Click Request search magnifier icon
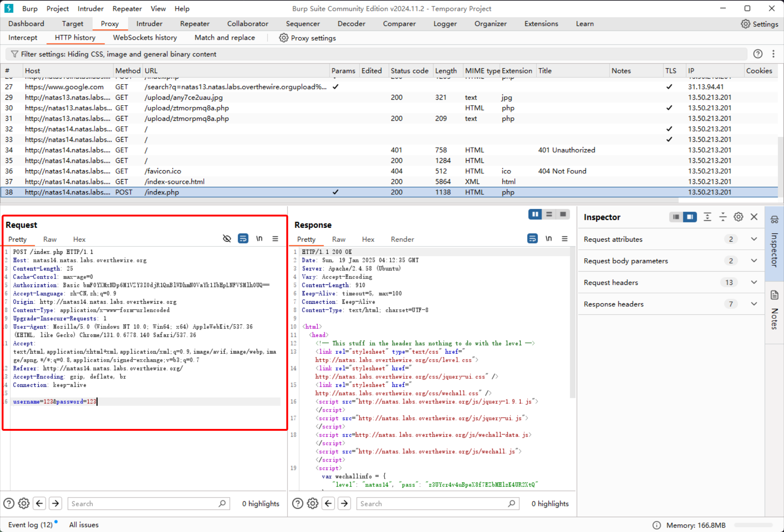The image size is (784, 532). tap(222, 504)
